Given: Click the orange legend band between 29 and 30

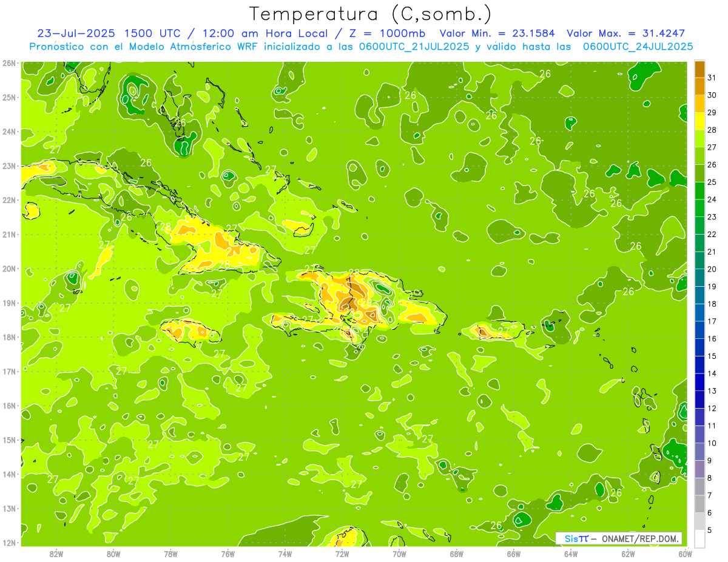Looking at the screenshot, I should [700, 104].
